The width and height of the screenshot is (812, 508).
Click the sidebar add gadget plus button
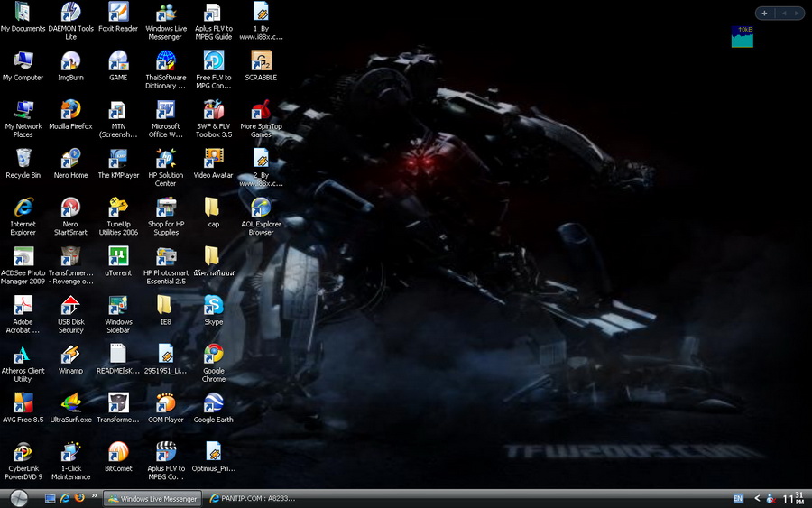coord(764,14)
